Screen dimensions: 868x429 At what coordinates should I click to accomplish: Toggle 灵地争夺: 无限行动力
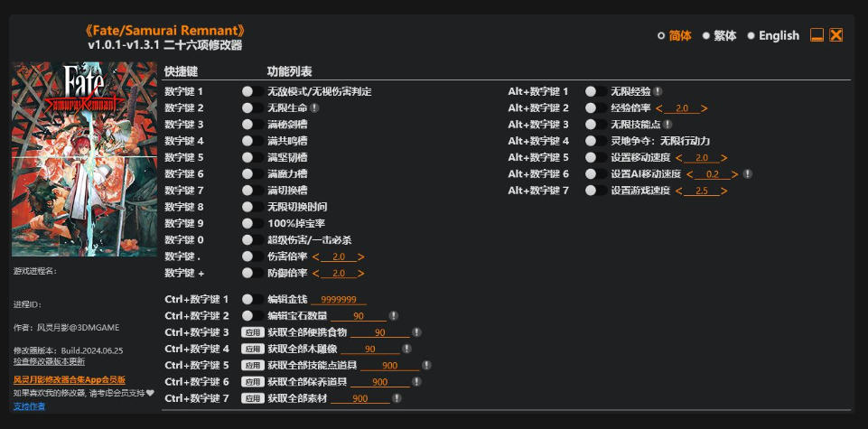pyautogui.click(x=595, y=141)
